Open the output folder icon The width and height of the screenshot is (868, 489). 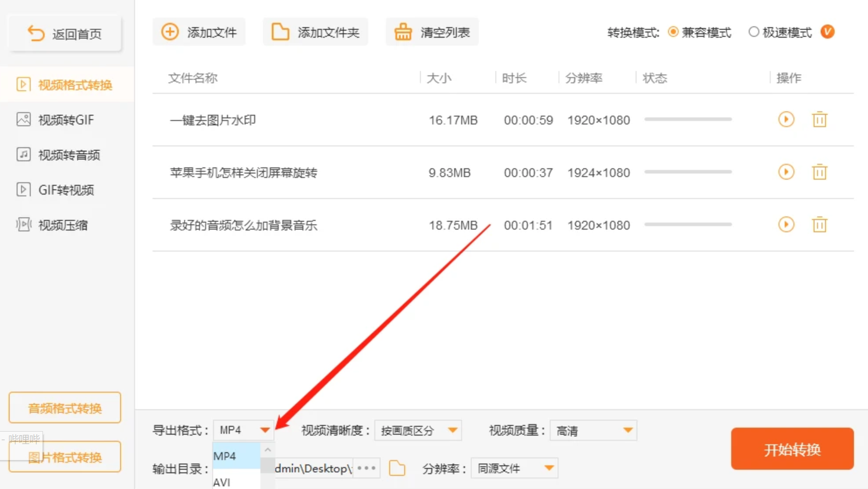pos(397,468)
